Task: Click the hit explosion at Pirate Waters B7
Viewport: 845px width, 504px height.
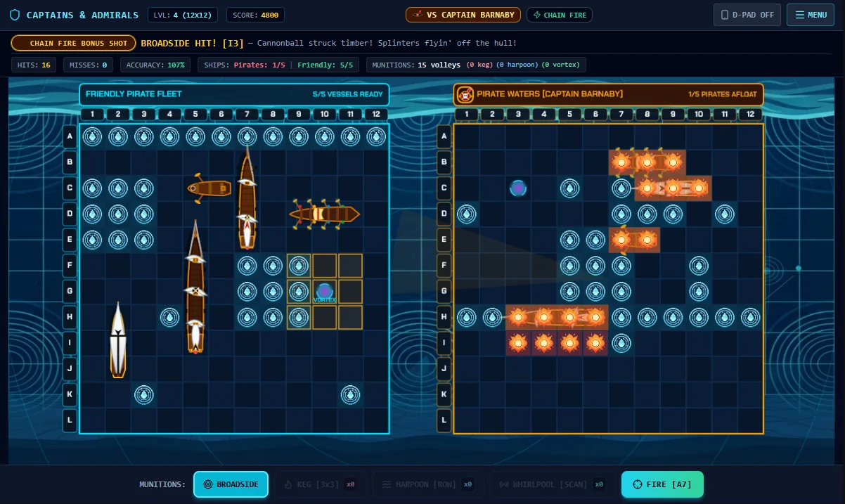Action: coord(621,162)
